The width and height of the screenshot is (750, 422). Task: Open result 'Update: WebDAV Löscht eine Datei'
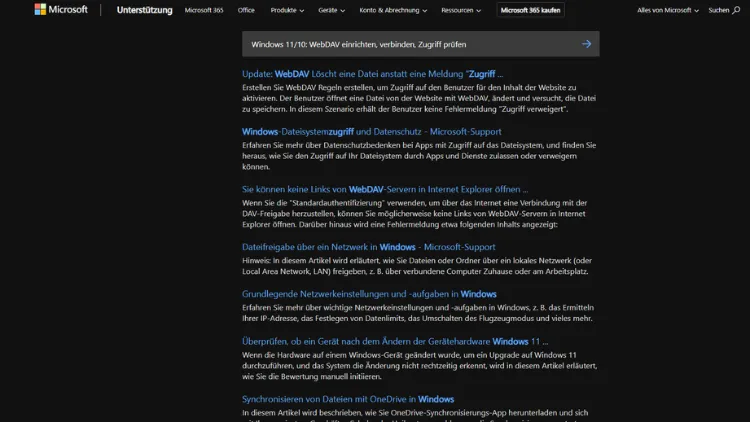(x=372, y=74)
